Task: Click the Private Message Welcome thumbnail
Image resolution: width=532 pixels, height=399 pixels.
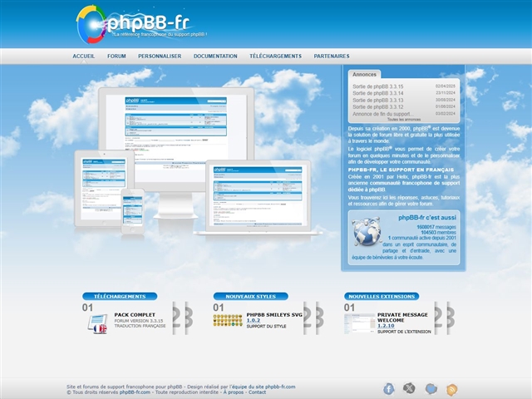Action: click(359, 323)
